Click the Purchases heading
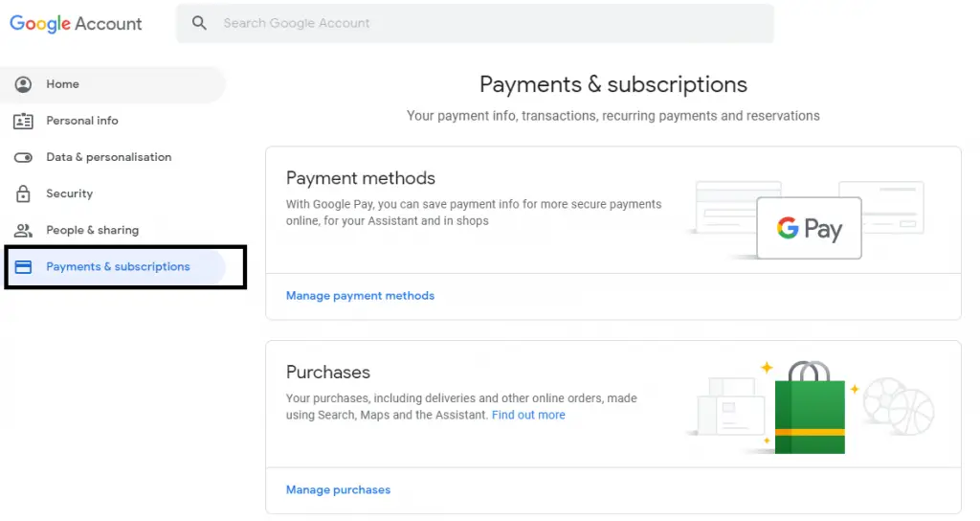The image size is (980, 521). [x=328, y=373]
